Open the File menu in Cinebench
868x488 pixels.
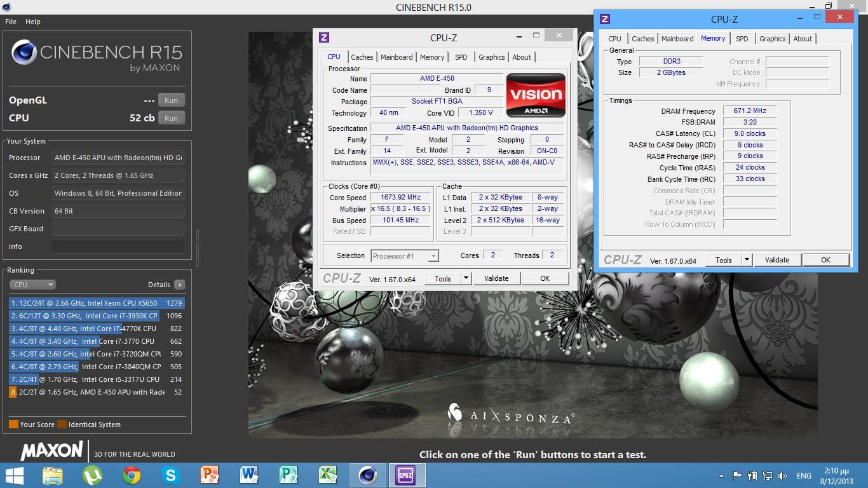coord(11,22)
